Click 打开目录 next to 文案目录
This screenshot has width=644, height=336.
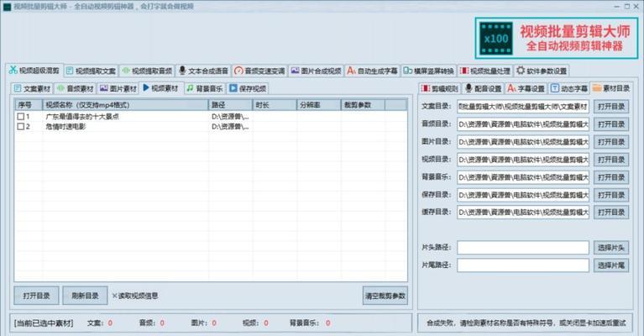[611, 107]
